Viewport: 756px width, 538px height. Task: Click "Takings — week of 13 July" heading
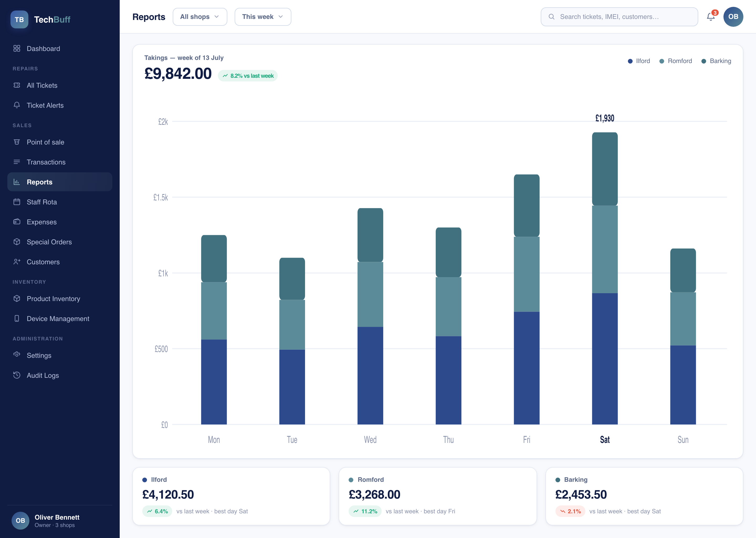(x=184, y=58)
